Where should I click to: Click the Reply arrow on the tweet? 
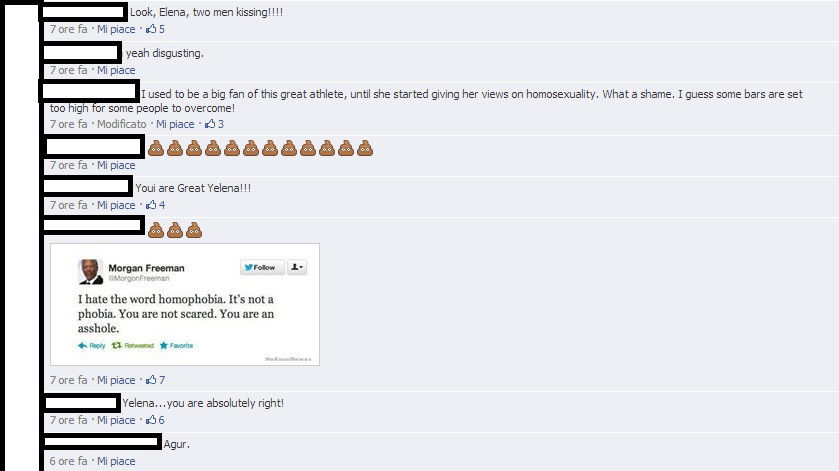82,345
